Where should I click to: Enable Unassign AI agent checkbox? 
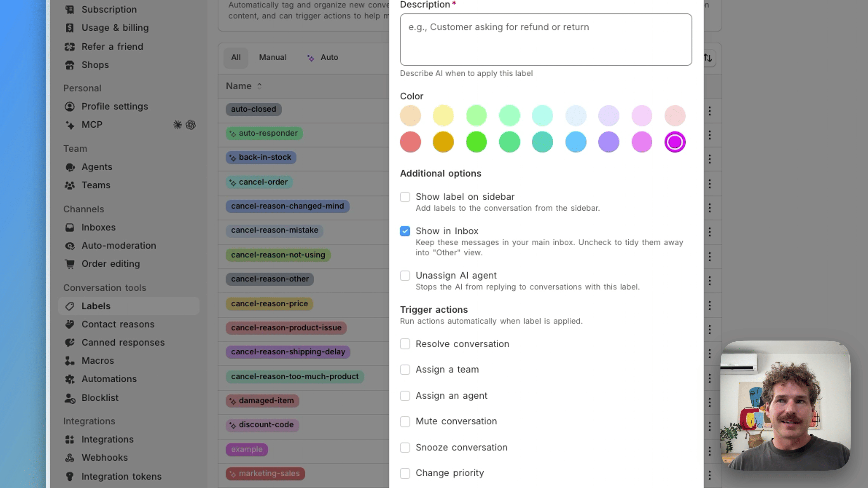[405, 275]
